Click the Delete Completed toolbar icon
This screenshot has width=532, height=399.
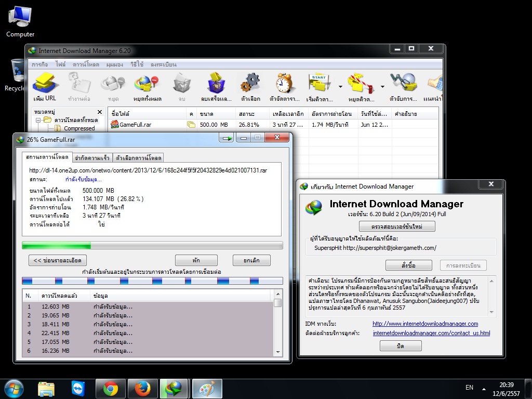216,87
